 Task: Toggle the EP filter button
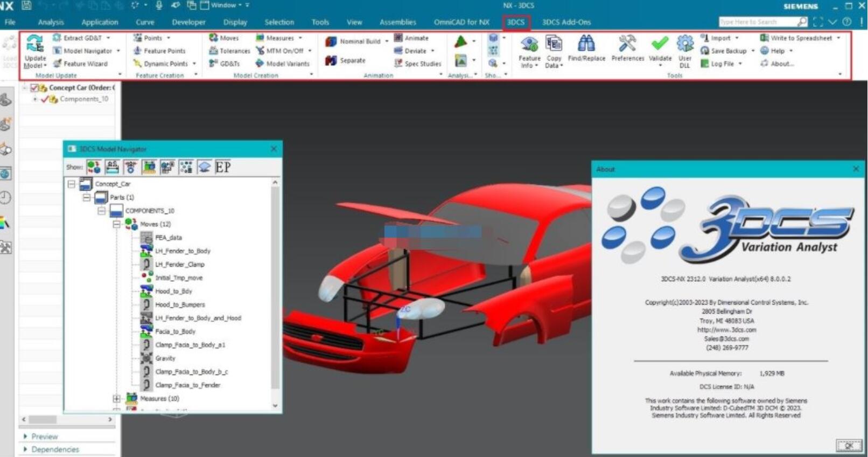coord(223,167)
